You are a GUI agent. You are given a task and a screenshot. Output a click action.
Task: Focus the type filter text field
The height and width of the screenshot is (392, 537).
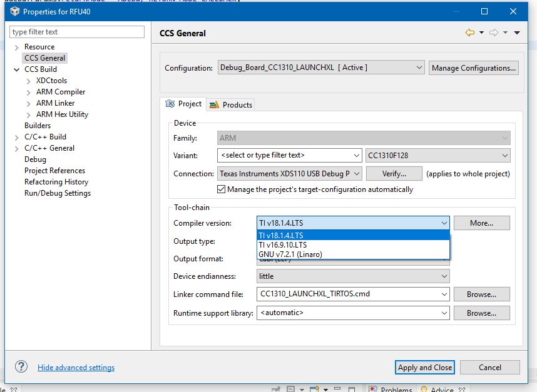point(78,32)
